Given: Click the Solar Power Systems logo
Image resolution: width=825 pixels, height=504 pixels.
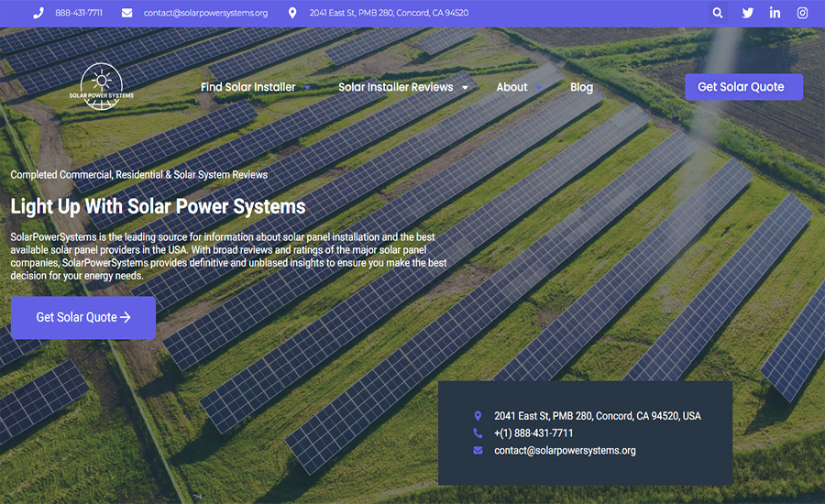Looking at the screenshot, I should 101,87.
